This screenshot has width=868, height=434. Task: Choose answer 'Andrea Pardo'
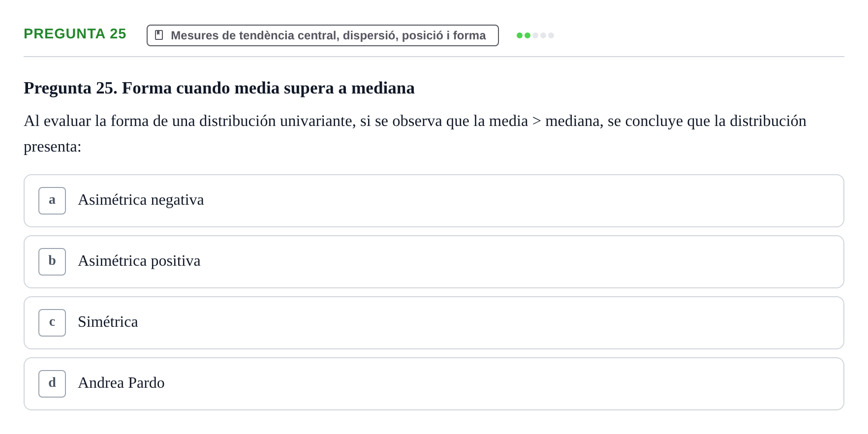tap(434, 384)
